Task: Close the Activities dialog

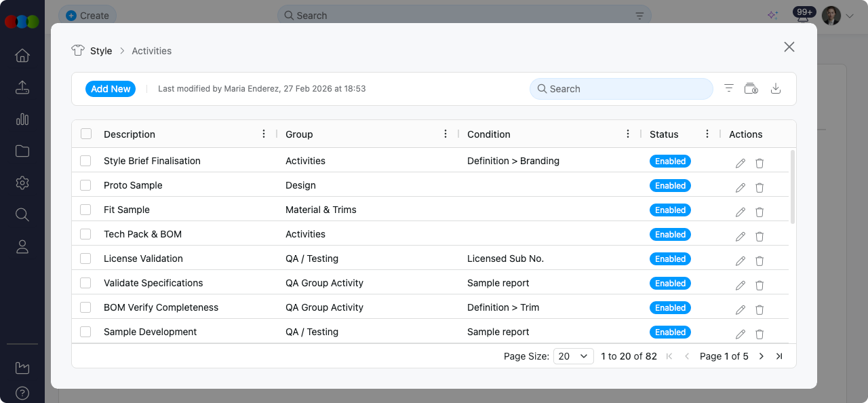Action: 789,47
